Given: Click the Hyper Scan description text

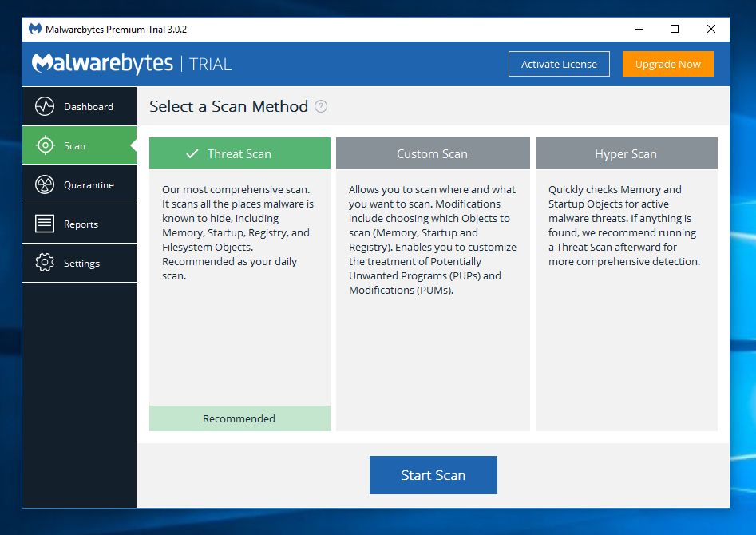Looking at the screenshot, I should click(624, 225).
